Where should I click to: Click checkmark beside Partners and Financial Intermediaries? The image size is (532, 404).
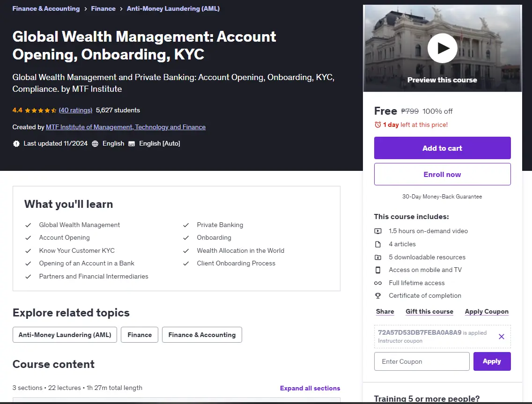coord(28,277)
